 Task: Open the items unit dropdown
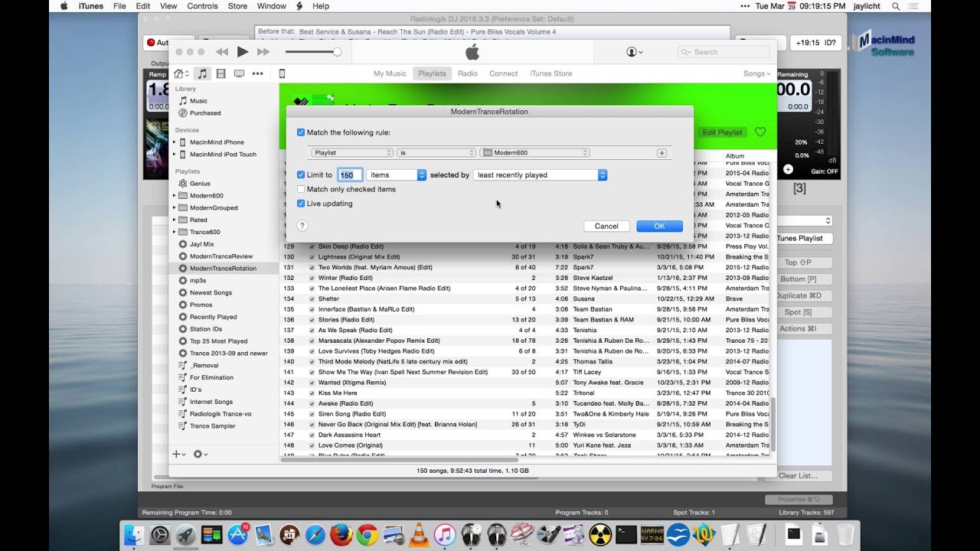point(396,175)
